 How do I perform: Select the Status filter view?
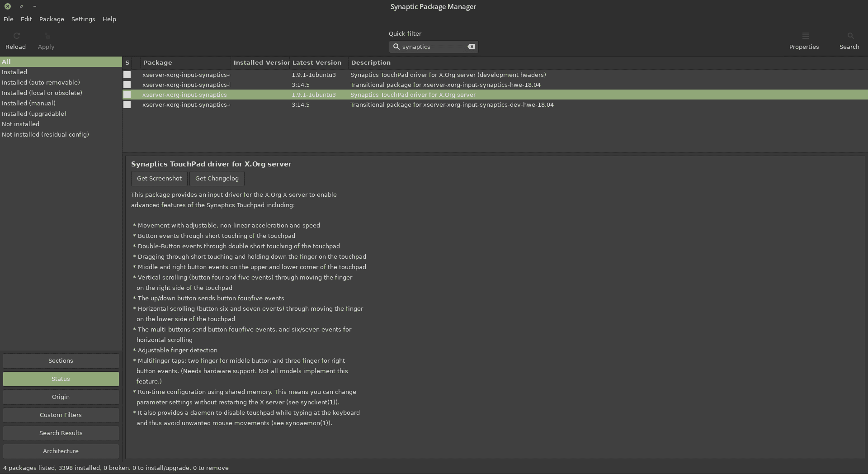(x=61, y=379)
